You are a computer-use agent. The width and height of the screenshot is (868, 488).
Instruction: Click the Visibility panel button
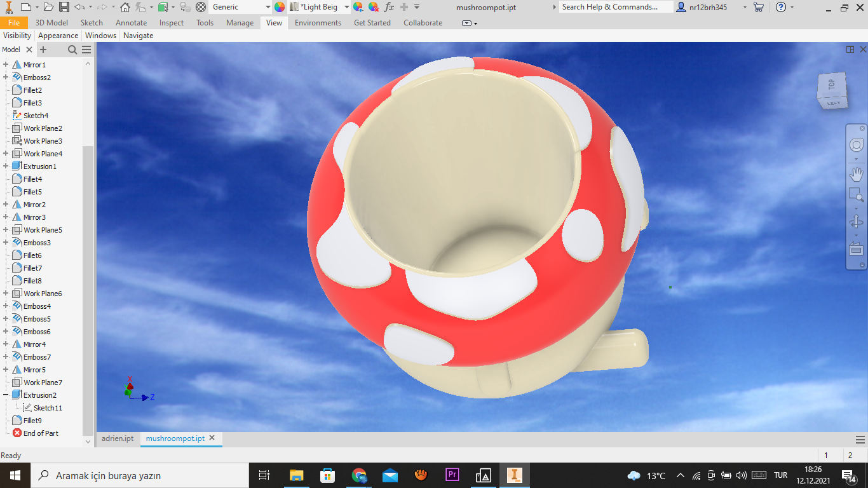coord(17,36)
